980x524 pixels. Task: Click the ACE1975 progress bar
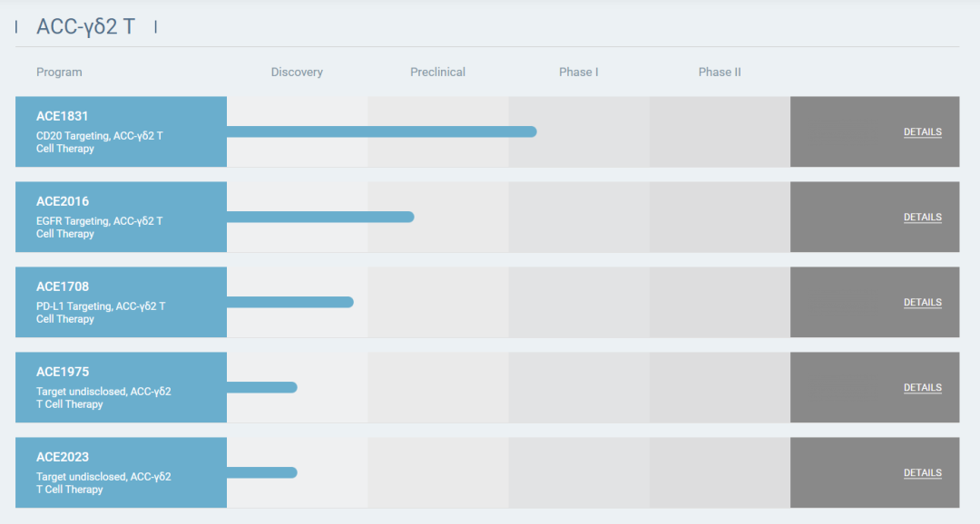[x=262, y=388]
